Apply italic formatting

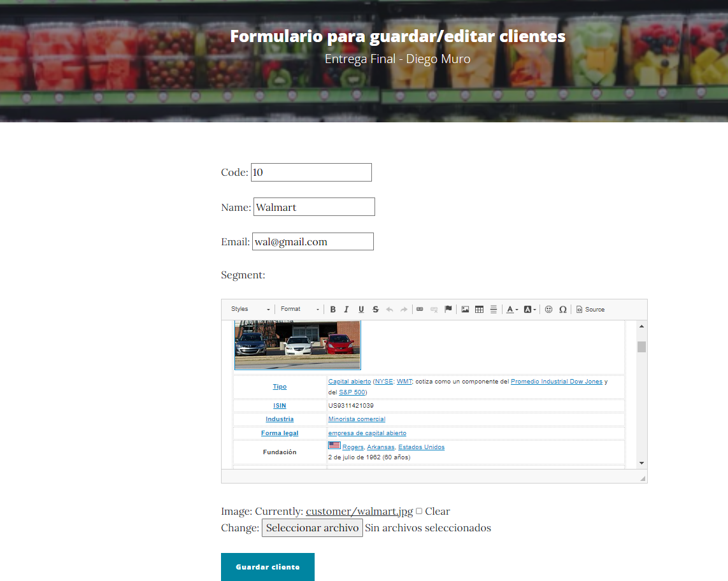coord(346,309)
